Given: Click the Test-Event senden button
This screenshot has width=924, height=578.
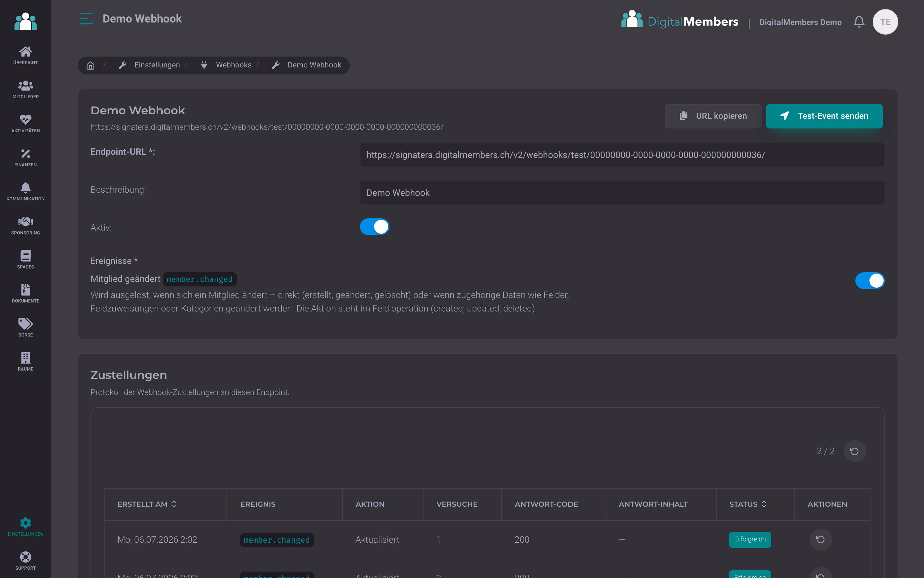Looking at the screenshot, I should click(x=824, y=116).
